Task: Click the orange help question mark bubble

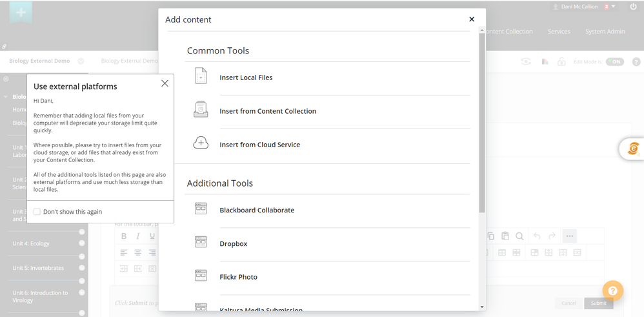Action: pyautogui.click(x=613, y=291)
